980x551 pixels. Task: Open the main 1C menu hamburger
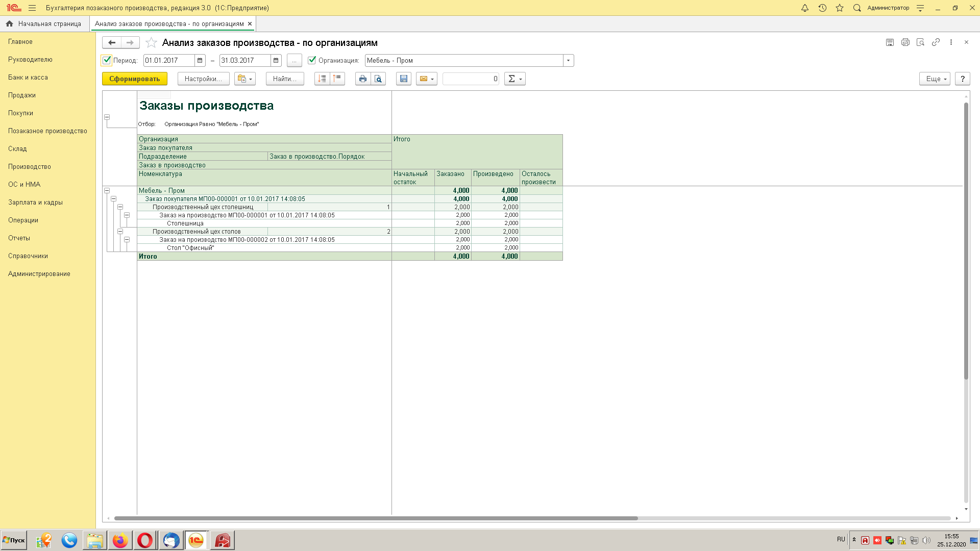click(x=32, y=8)
